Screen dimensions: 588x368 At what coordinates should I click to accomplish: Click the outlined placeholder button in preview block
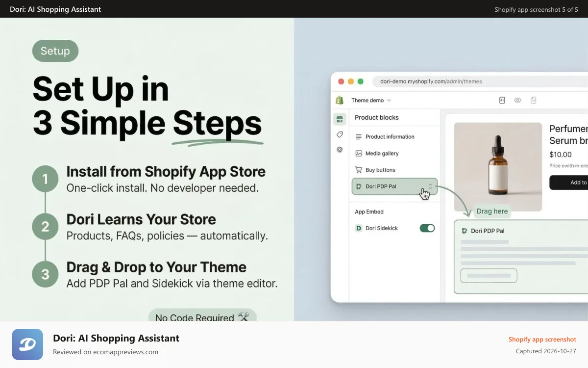pyautogui.click(x=489, y=276)
